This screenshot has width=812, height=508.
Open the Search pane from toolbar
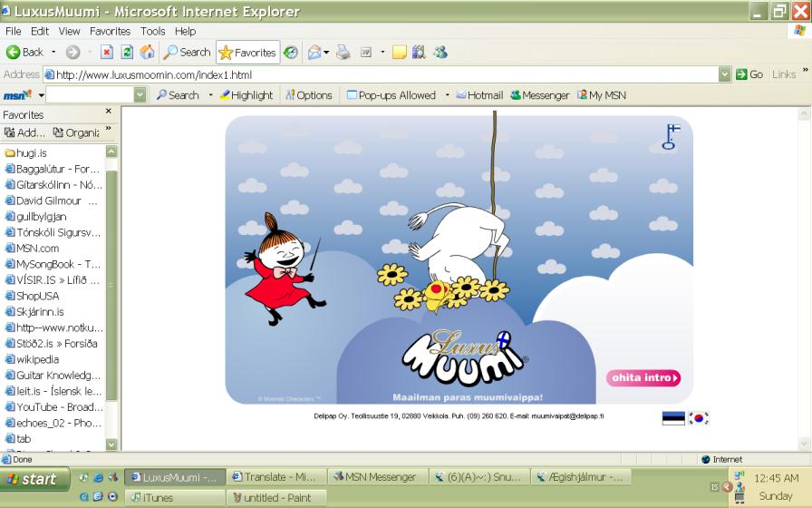pyautogui.click(x=187, y=53)
